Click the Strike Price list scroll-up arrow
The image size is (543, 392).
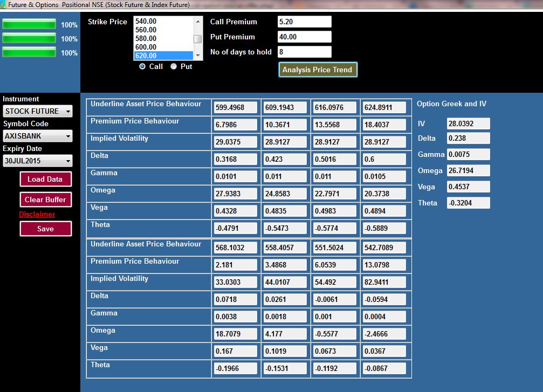pyautogui.click(x=198, y=21)
